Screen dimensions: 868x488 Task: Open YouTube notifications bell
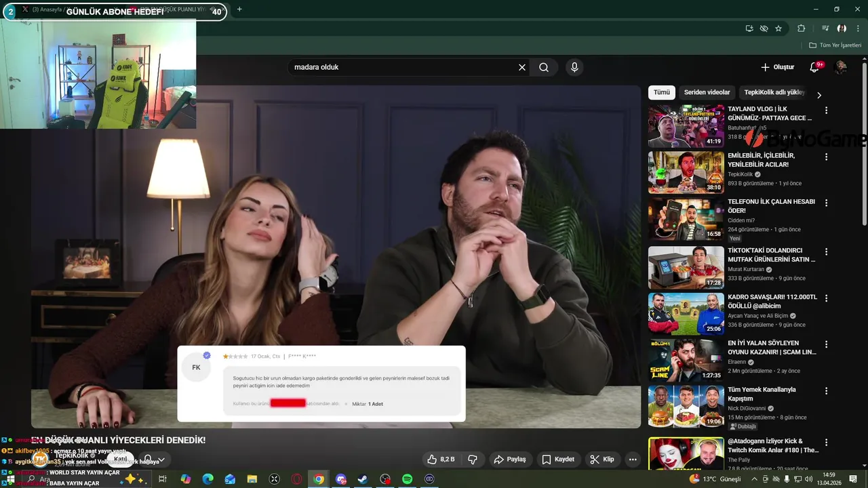coord(815,67)
